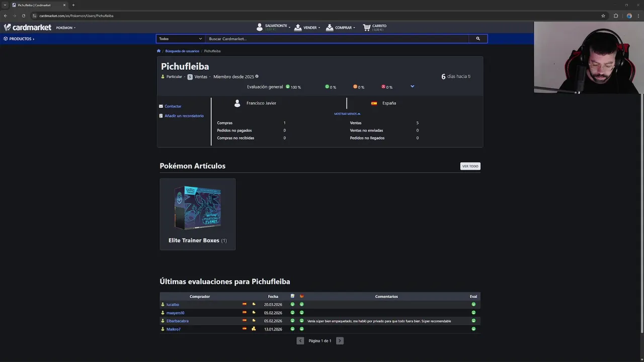
Task: Click the 13.01.2026 date cell
Action: pyautogui.click(x=273, y=329)
